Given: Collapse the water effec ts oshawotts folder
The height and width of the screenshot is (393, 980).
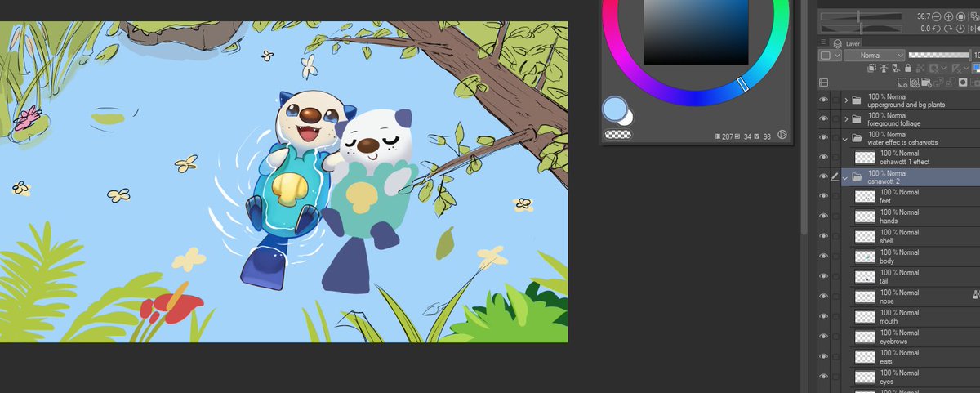Looking at the screenshot, I should tap(845, 139).
